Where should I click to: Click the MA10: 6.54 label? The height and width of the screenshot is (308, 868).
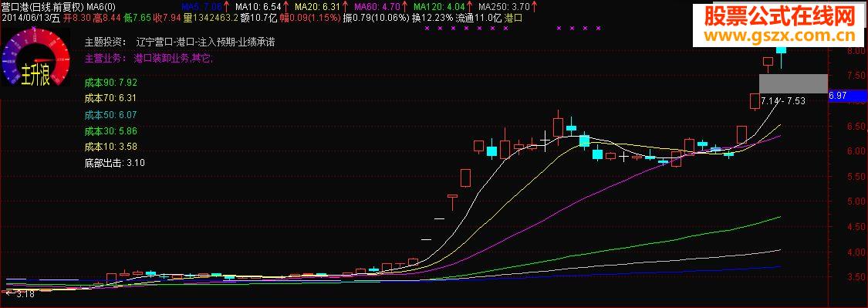click(258, 7)
